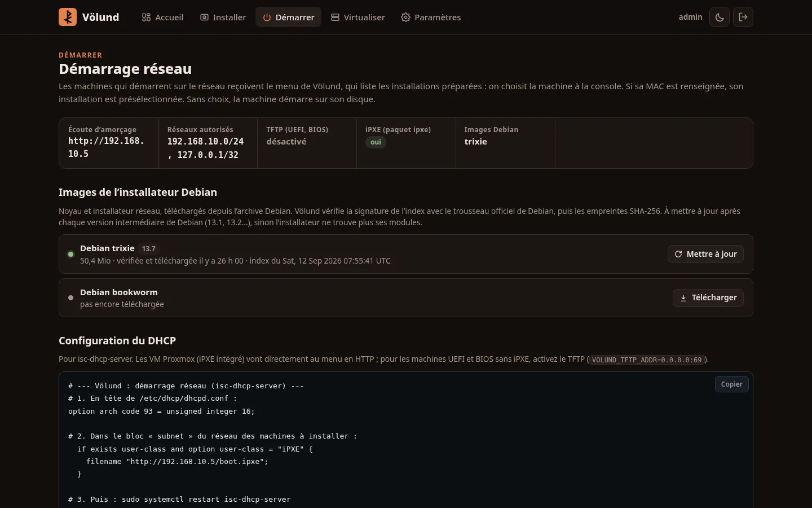
Task: Click the "Debian bookworm" row title
Action: pos(119,292)
